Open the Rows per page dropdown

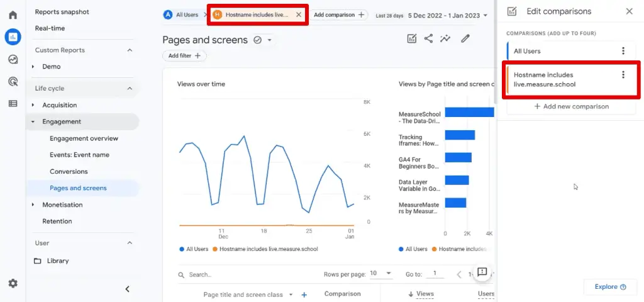point(380,274)
